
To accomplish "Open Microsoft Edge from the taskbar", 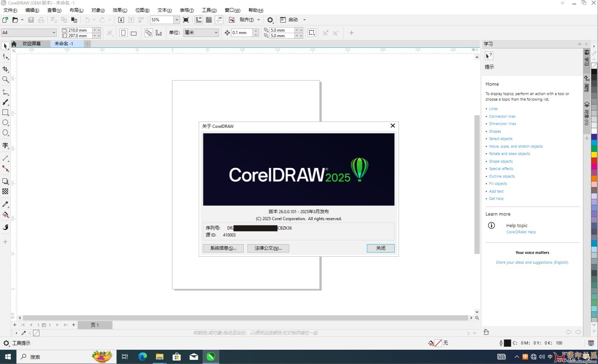I will pyautogui.click(x=142, y=357).
